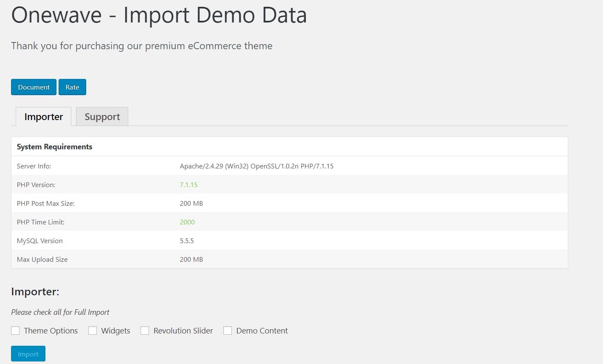Click the green 2000 time limit value

point(187,222)
